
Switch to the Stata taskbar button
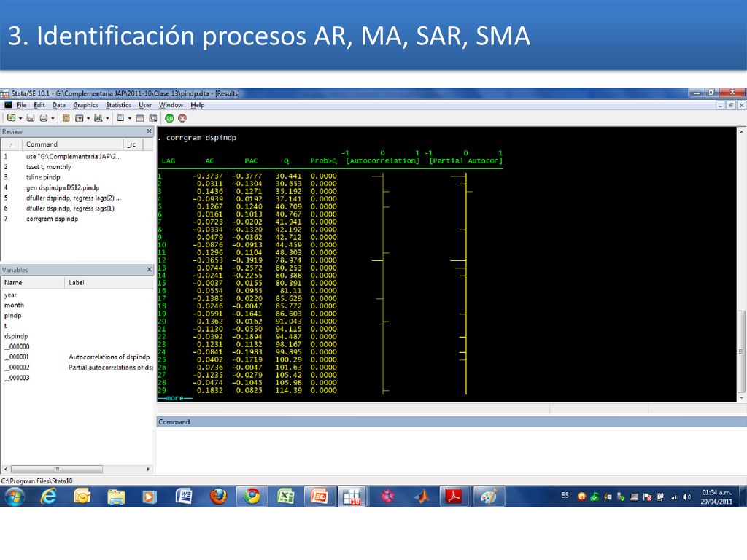pos(352,497)
